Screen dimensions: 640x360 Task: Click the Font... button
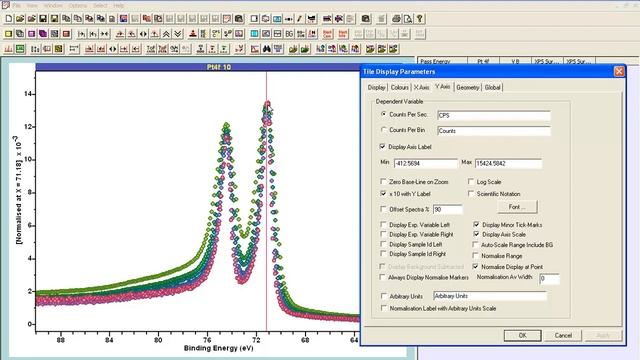tap(517, 207)
